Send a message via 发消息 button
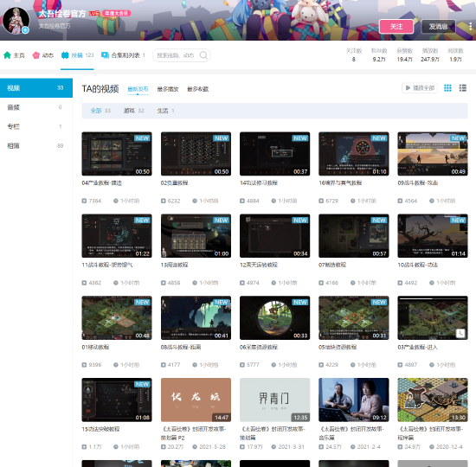This screenshot has width=476, height=467. point(439,27)
